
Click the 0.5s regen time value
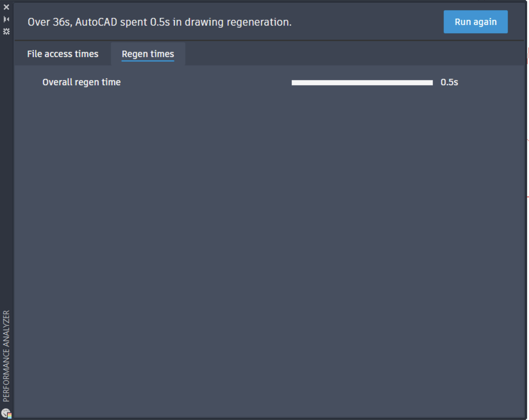pyautogui.click(x=449, y=82)
